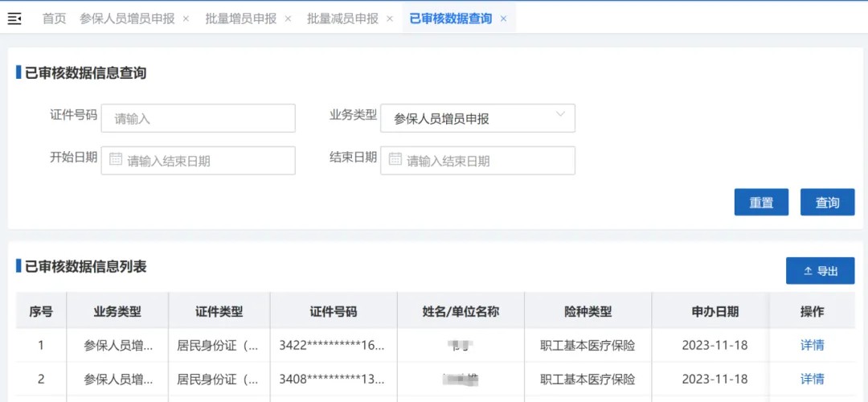Close the 批量减员申报 tab
The height and width of the screenshot is (402, 868).
pyautogui.click(x=390, y=18)
